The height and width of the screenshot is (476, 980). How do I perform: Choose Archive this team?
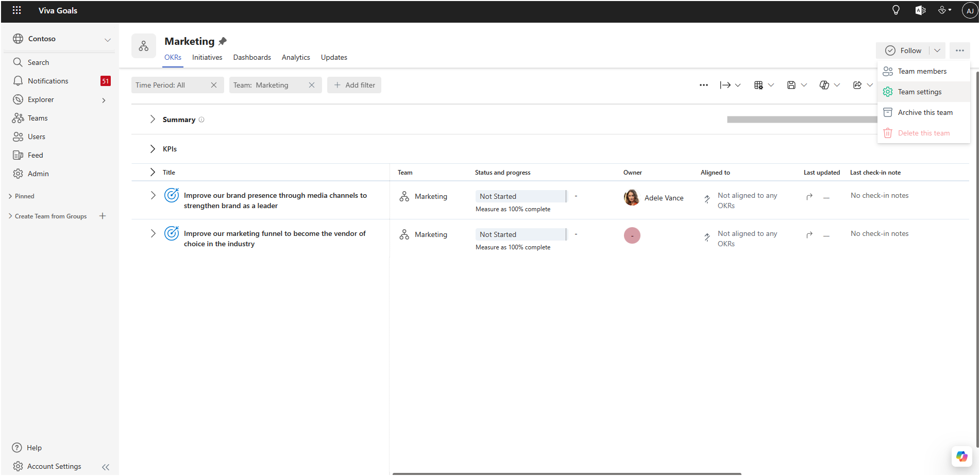coord(923,112)
